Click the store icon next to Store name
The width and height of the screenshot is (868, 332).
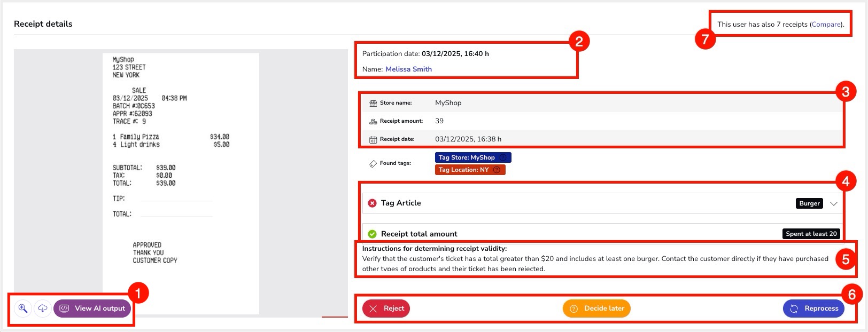pyautogui.click(x=373, y=103)
